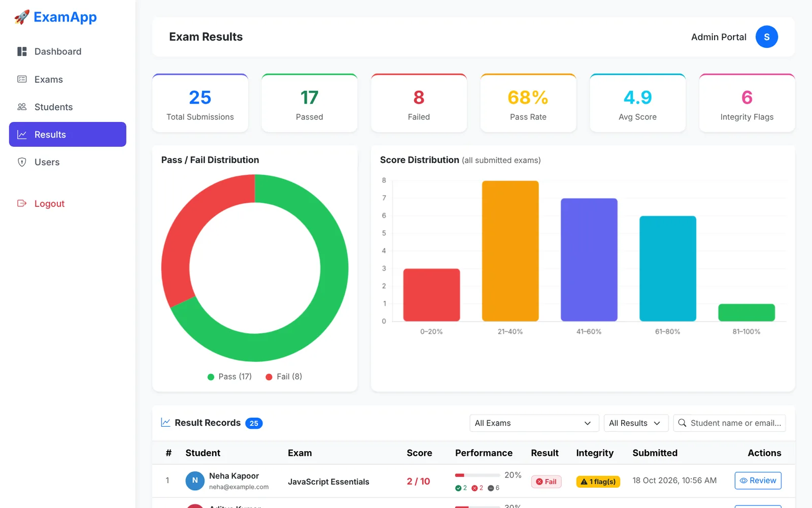
Task: Click the Users shield icon
Action: pos(22,162)
